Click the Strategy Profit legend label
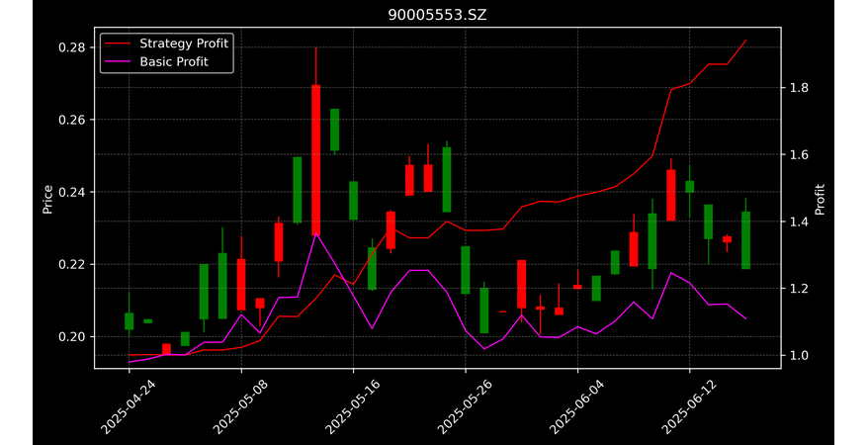The image size is (868, 445). (184, 44)
